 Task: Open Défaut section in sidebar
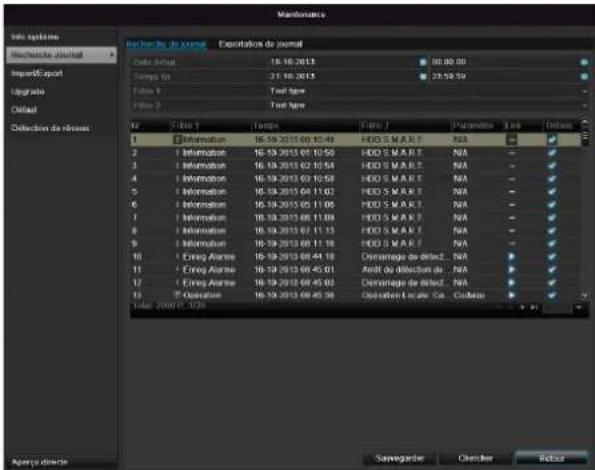[24, 110]
